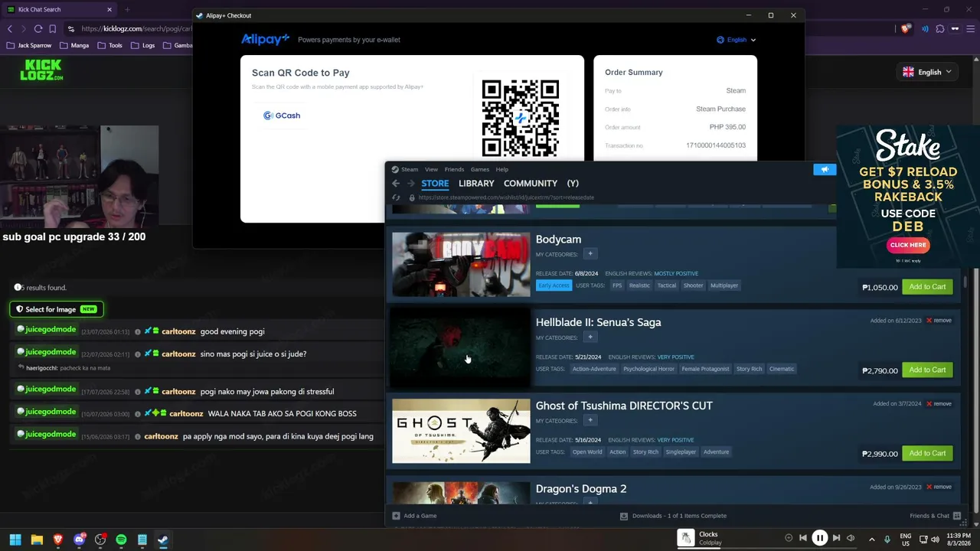Open Spotify from the taskbar
This screenshot has width=980, height=551.
(x=121, y=540)
